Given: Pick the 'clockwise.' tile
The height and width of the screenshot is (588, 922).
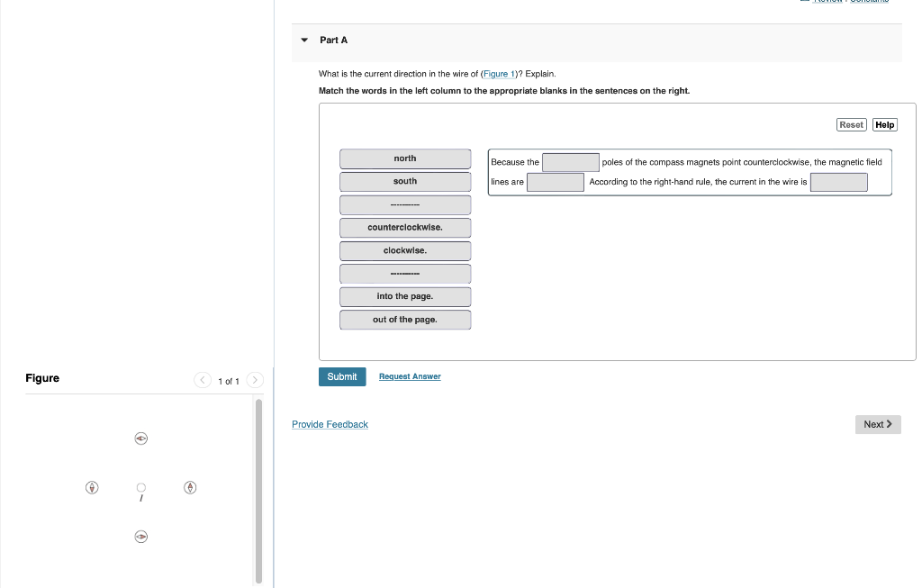Looking at the screenshot, I should [x=405, y=250].
